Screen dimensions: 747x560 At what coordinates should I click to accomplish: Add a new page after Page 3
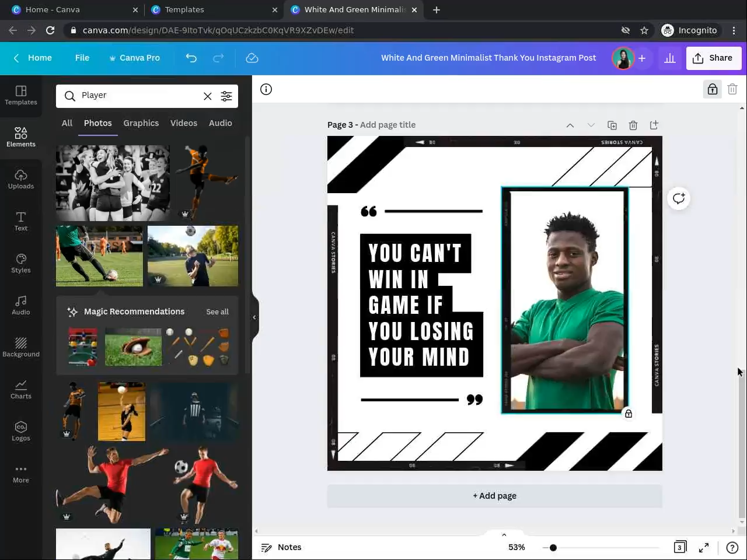(x=654, y=125)
